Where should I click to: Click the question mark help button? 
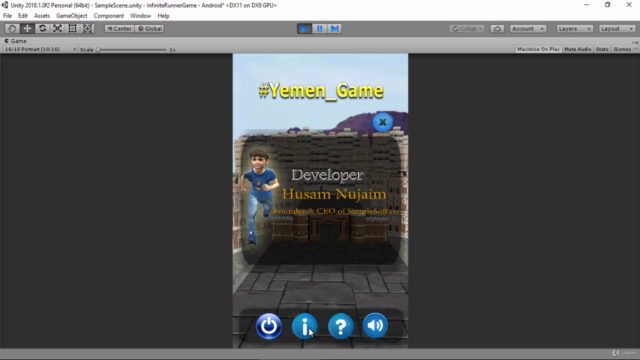[340, 326]
